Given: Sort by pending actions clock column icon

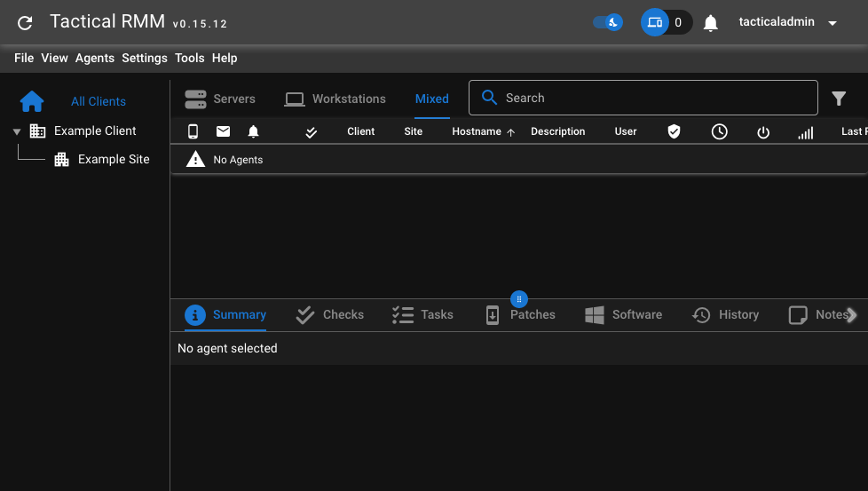Looking at the screenshot, I should [719, 131].
